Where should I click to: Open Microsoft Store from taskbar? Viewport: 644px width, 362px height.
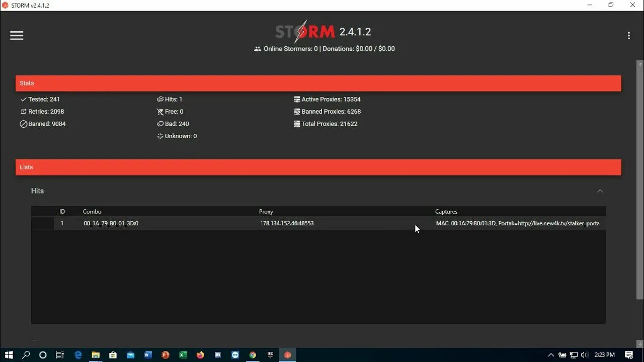pyautogui.click(x=113, y=355)
